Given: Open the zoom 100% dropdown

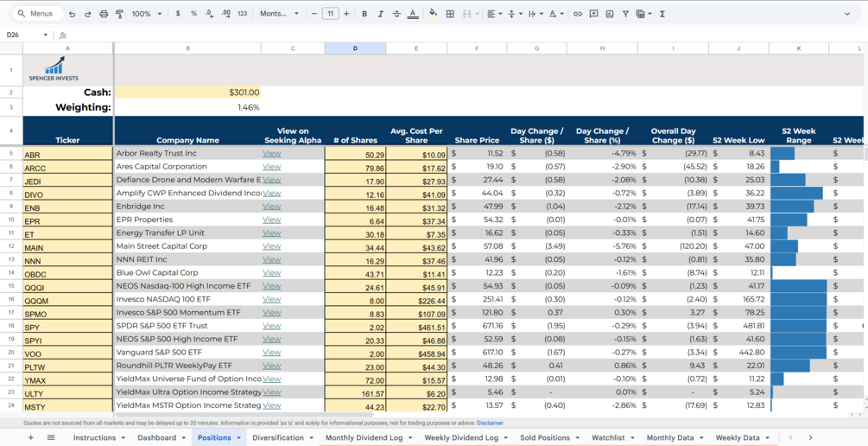Looking at the screenshot, I should 147,14.
